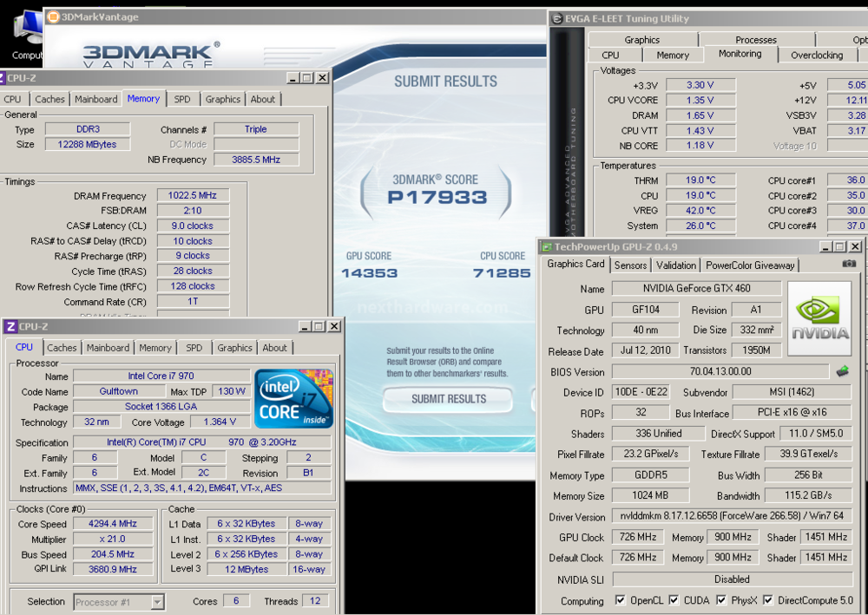Click the GPU name field NVIDIA GeForce GTX 460

tap(696, 288)
